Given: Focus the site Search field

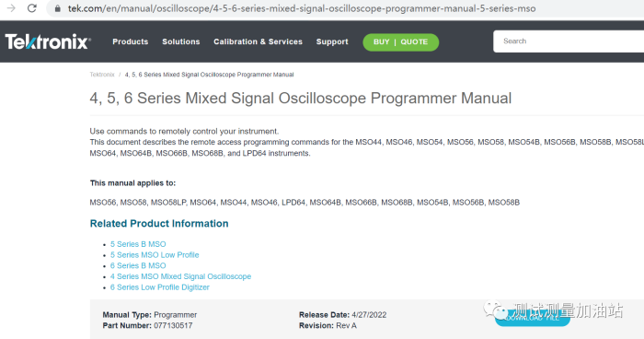Looking at the screenshot, I should pos(569,41).
